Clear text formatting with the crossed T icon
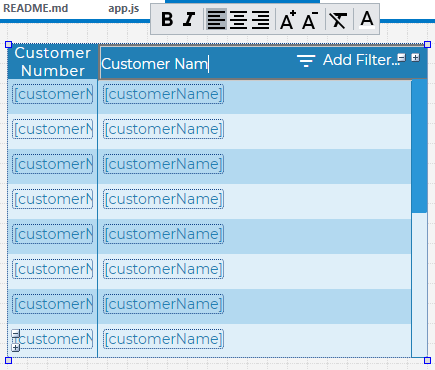This screenshot has height=370, width=435. tap(338, 20)
